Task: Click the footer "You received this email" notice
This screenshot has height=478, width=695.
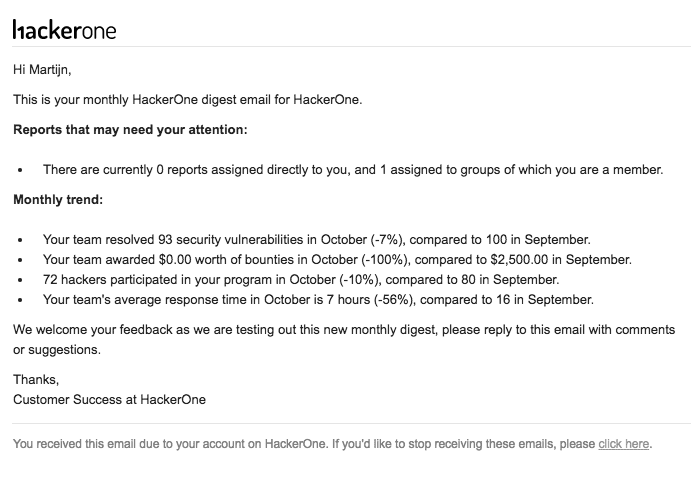Action: click(300, 443)
